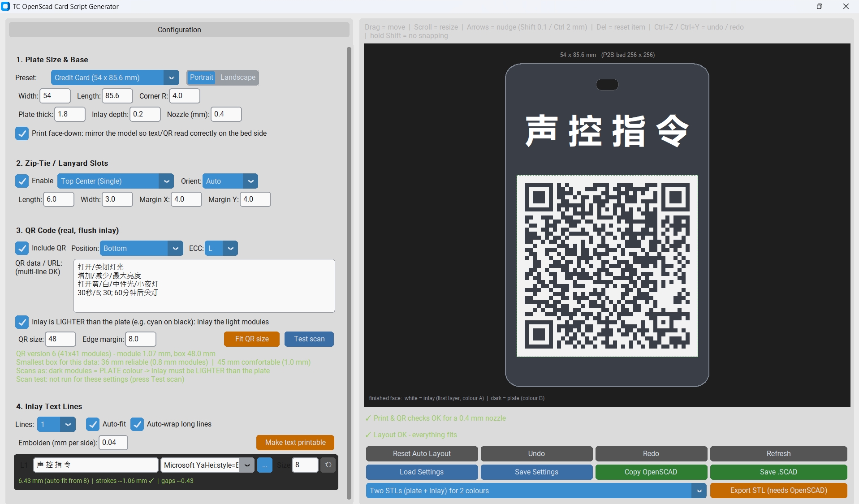
Task: Click the QR code in card preview
Action: click(x=607, y=266)
